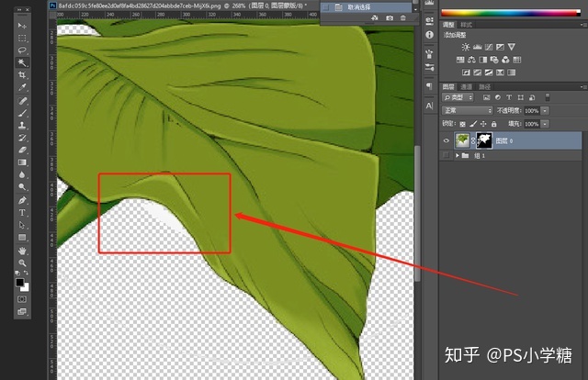Open the blend mode dropdown (正常)
Screen dimensions: 588x380
pyautogui.click(x=468, y=110)
